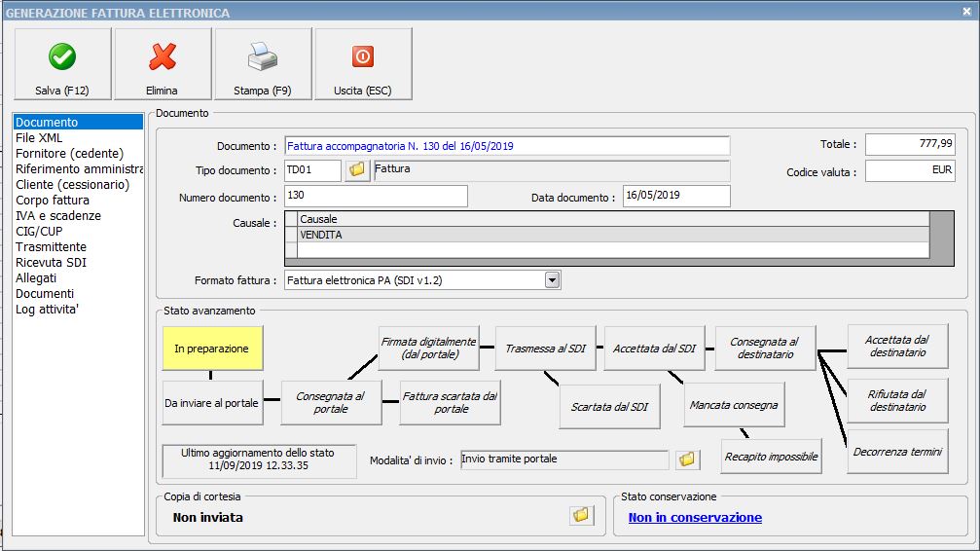Screen dimensions: 980x551
Task: Click the Fattura type description field
Action: pos(552,170)
